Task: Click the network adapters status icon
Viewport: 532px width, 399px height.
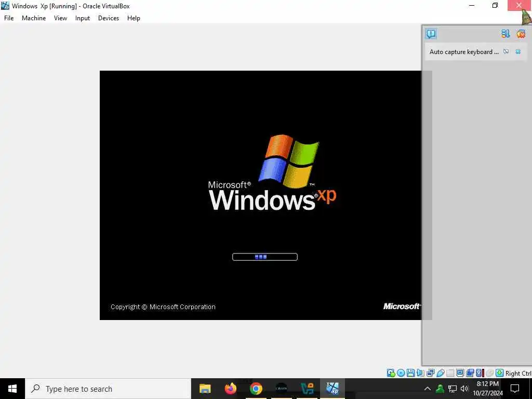Action: 431,373
